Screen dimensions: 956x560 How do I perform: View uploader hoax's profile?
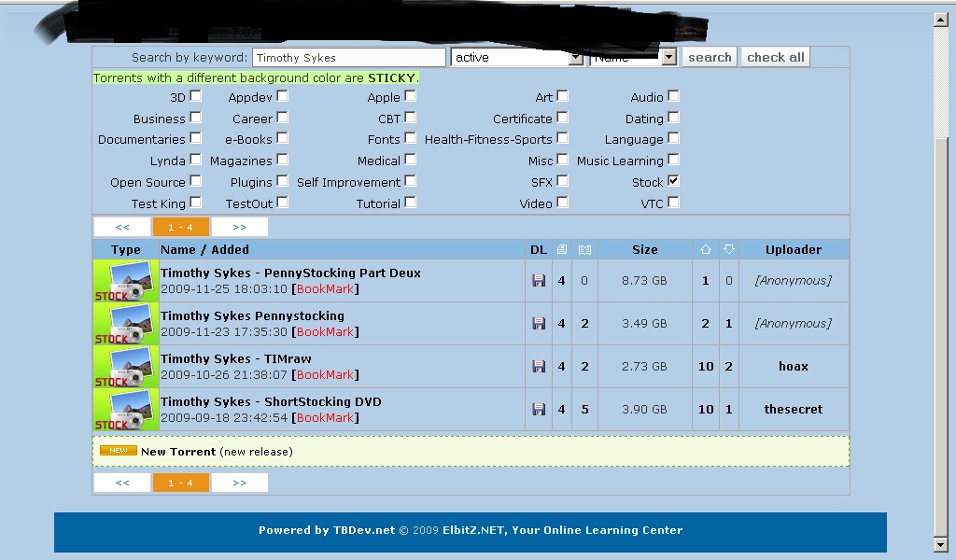(794, 366)
